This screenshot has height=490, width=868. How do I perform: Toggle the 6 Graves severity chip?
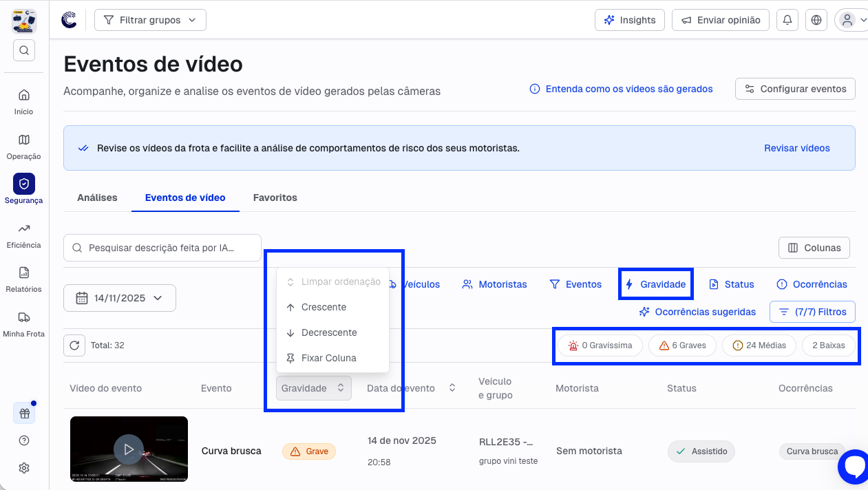pyautogui.click(x=682, y=345)
